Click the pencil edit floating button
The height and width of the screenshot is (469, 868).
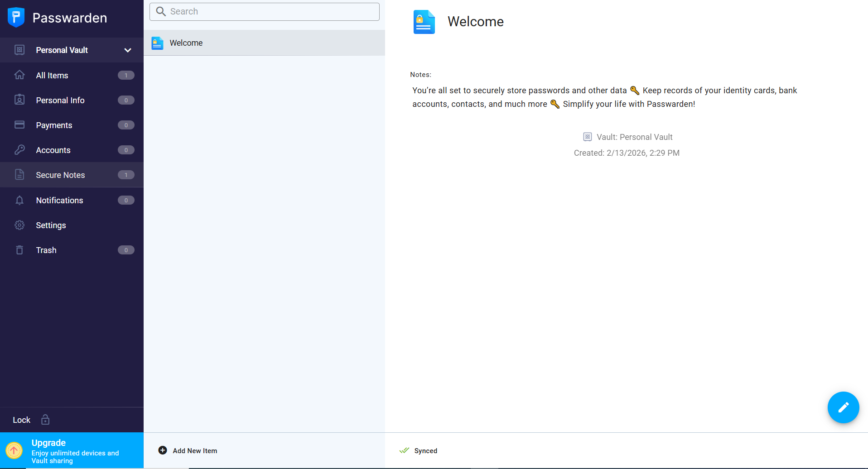[x=843, y=407]
